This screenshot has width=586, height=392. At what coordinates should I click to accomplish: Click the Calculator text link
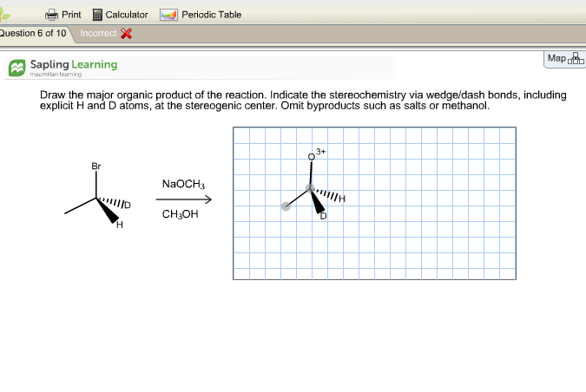(127, 15)
